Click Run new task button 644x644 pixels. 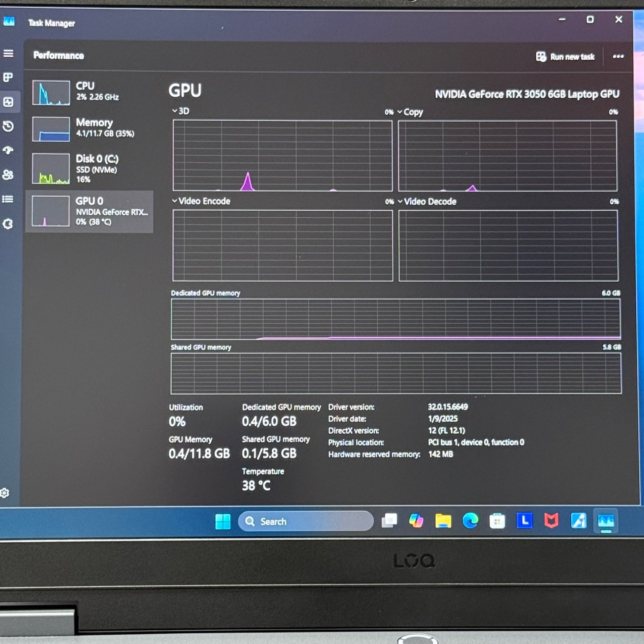[565, 57]
